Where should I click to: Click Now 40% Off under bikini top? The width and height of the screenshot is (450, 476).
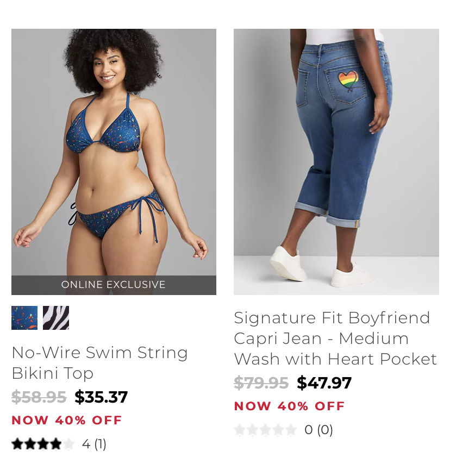click(x=67, y=421)
